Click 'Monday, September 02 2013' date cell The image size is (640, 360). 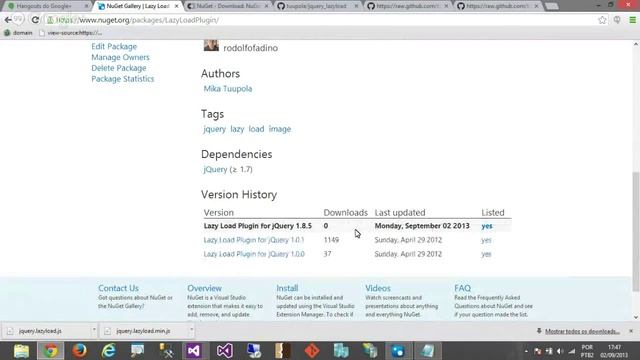(x=422, y=226)
